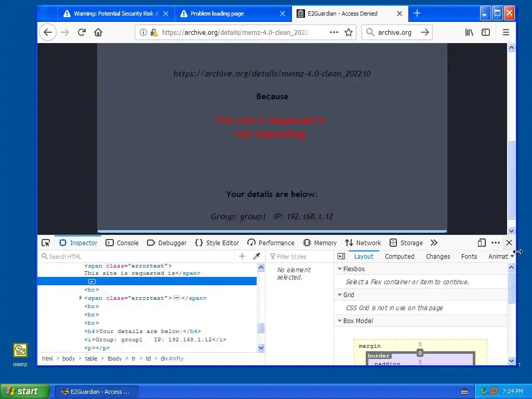Viewport: 532px width, 399px height.
Task: Open the Console panel
Action: (x=122, y=243)
